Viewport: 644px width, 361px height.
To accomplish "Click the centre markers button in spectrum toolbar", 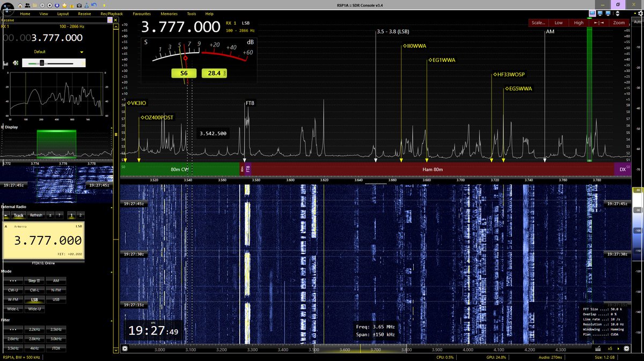I will coord(599,23).
